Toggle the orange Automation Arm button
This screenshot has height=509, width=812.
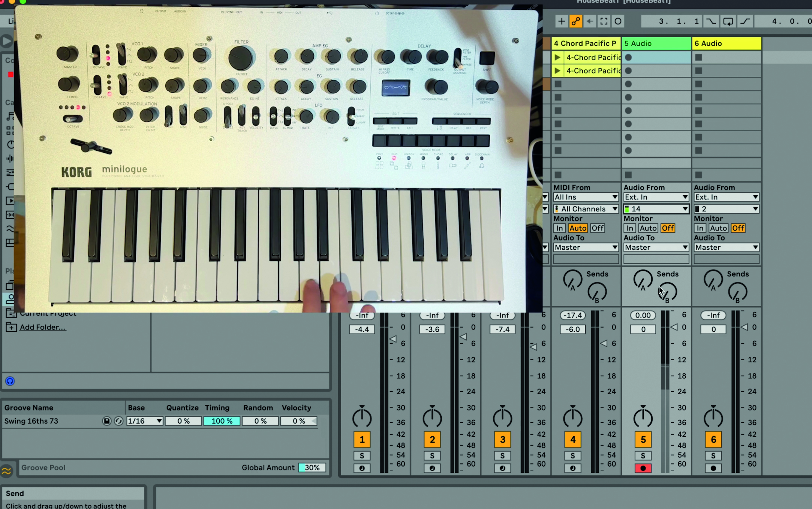[x=575, y=21]
